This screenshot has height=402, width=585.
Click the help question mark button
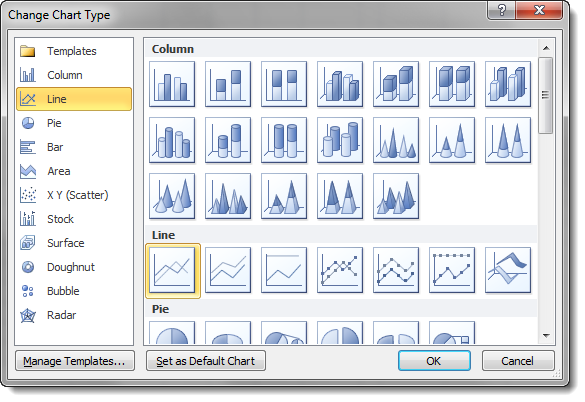click(x=501, y=10)
